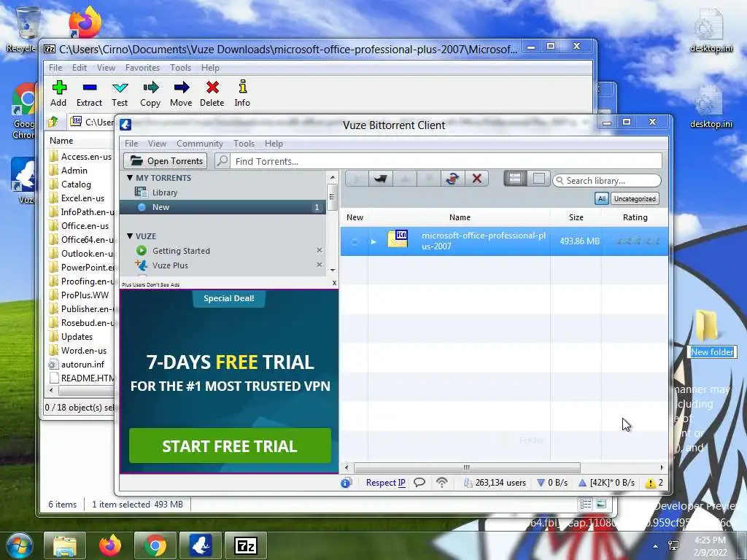
Task: Collapse the MY TORRENTS section
Action: [130, 178]
